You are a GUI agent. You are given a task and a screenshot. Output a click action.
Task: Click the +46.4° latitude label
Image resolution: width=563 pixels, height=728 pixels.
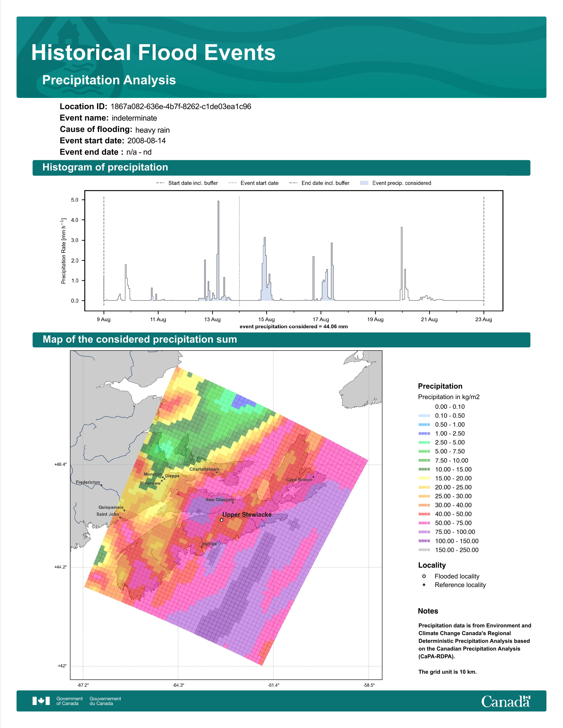[60, 464]
